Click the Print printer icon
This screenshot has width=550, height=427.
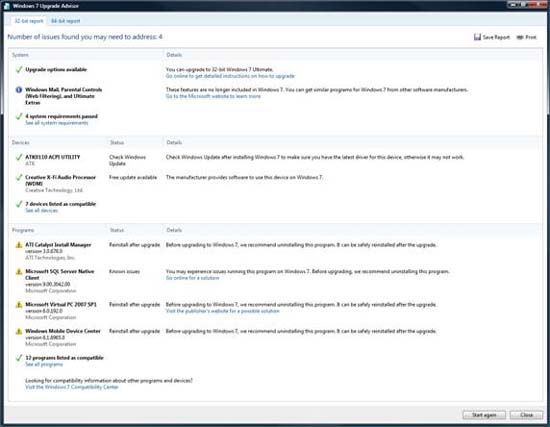click(520, 37)
